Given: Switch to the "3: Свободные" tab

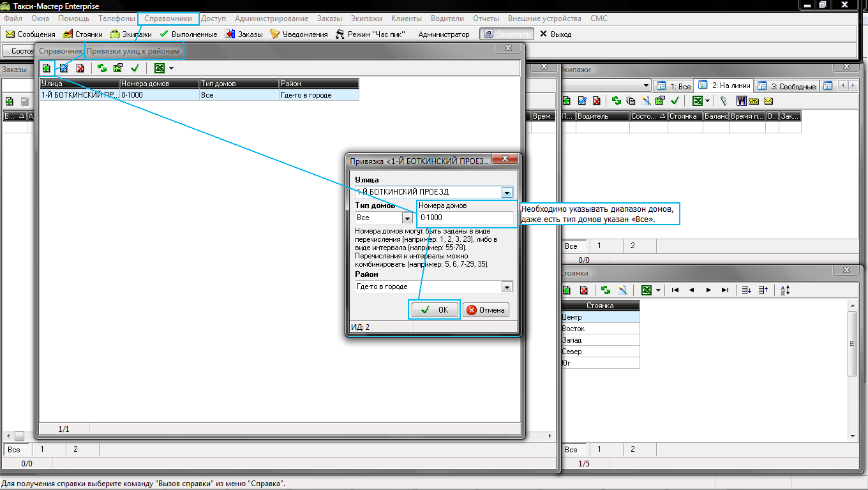Looking at the screenshot, I should 786,86.
